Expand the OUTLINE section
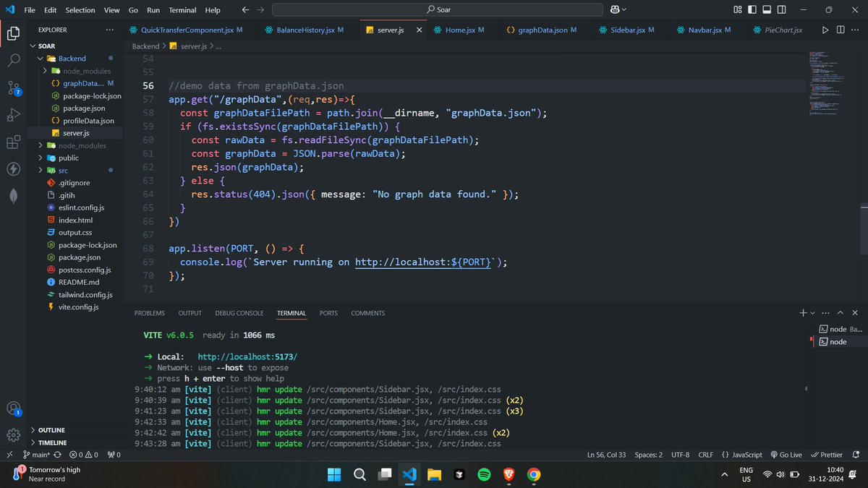Viewport: 868px width, 488px height. (51, 429)
